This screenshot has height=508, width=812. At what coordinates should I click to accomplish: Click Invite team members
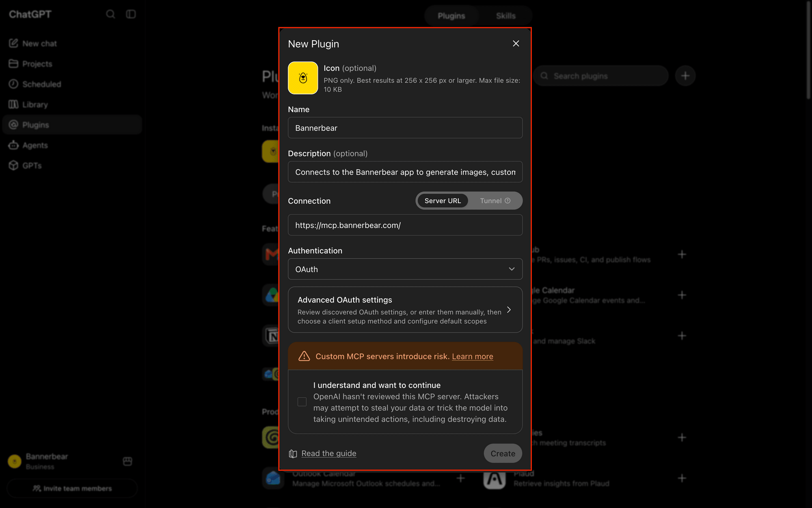coord(72,488)
